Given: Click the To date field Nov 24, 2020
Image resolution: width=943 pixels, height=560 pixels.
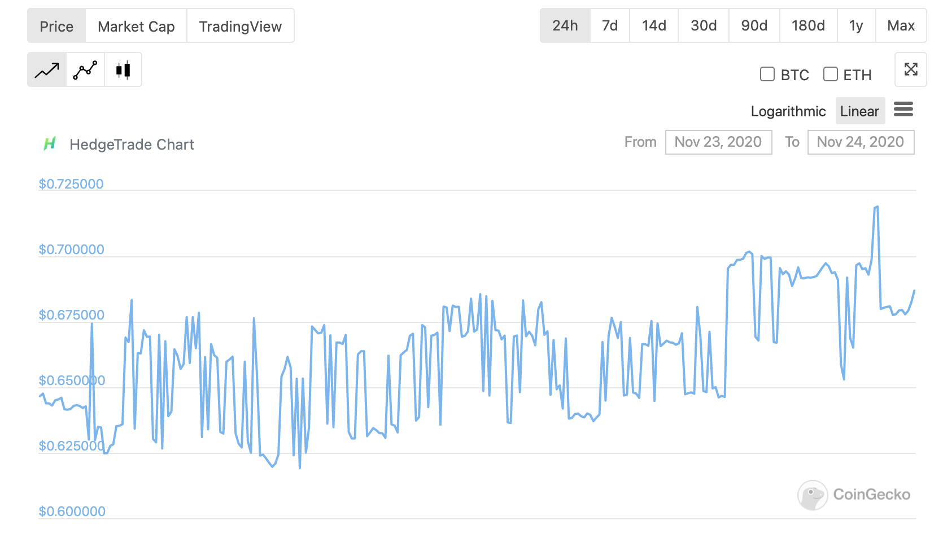Looking at the screenshot, I should click(x=861, y=142).
